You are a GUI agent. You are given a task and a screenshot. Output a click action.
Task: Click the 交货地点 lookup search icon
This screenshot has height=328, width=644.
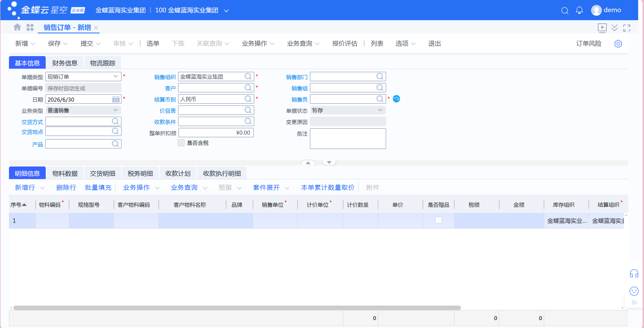point(115,131)
